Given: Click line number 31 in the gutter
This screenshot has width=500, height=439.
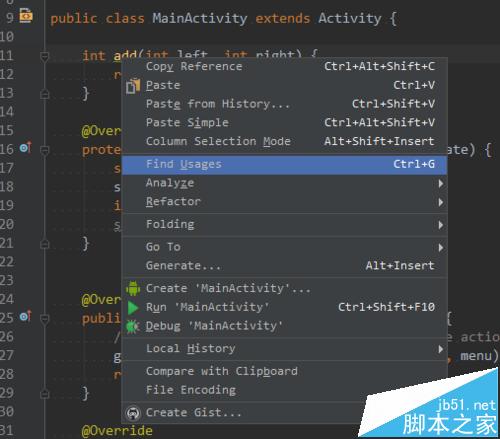Looking at the screenshot, I should [7, 430].
